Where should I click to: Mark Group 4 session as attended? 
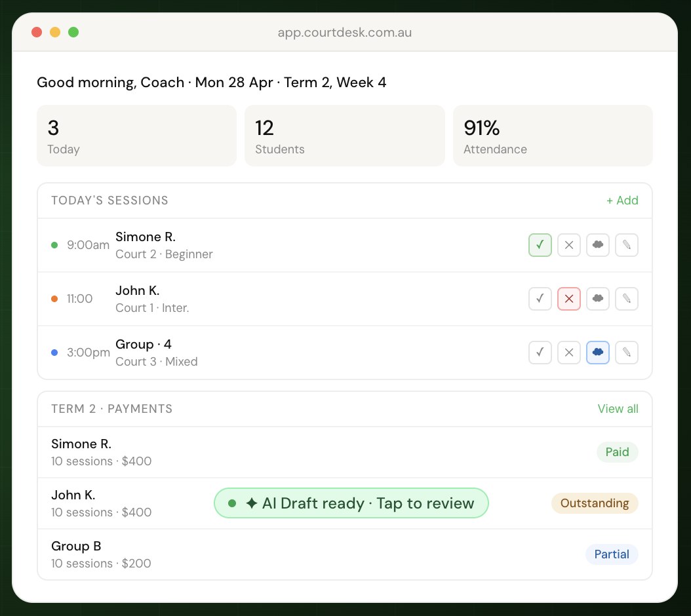coord(540,353)
